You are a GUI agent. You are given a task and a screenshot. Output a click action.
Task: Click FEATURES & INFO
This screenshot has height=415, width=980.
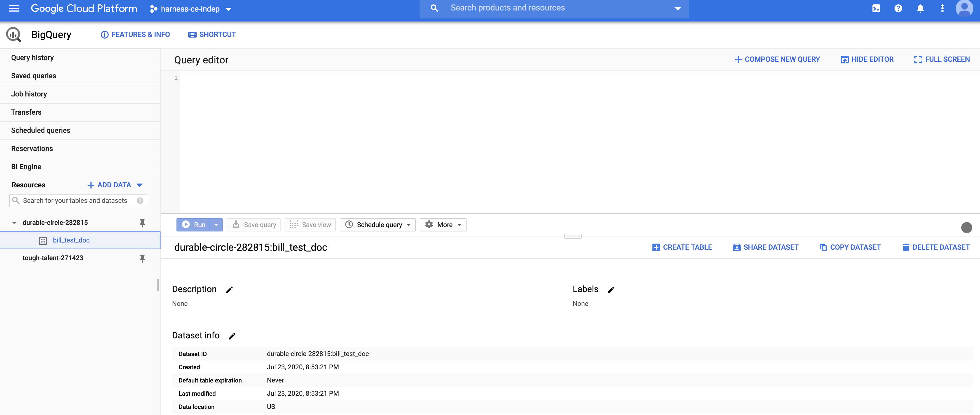[135, 35]
